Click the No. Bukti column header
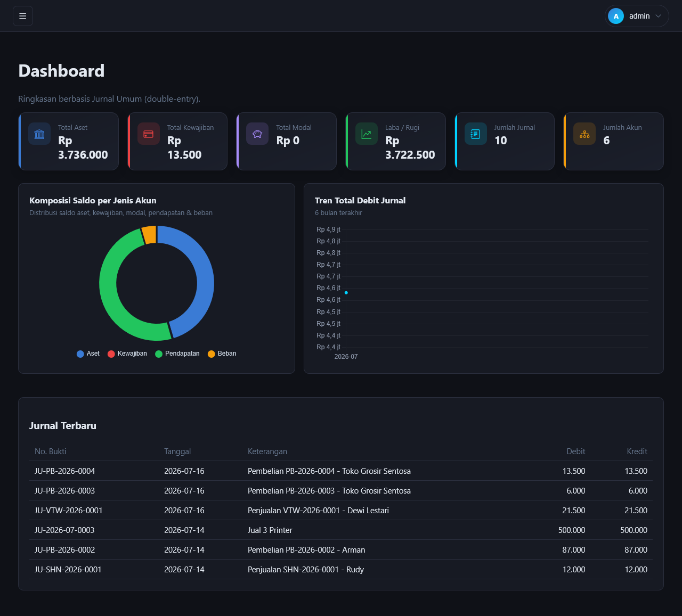The height and width of the screenshot is (616, 682). (51, 451)
